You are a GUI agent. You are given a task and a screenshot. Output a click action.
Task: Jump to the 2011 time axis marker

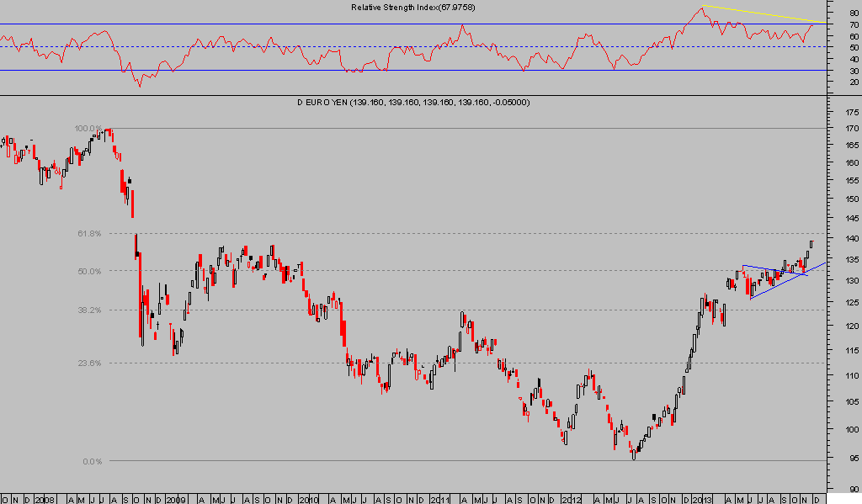coord(440,498)
